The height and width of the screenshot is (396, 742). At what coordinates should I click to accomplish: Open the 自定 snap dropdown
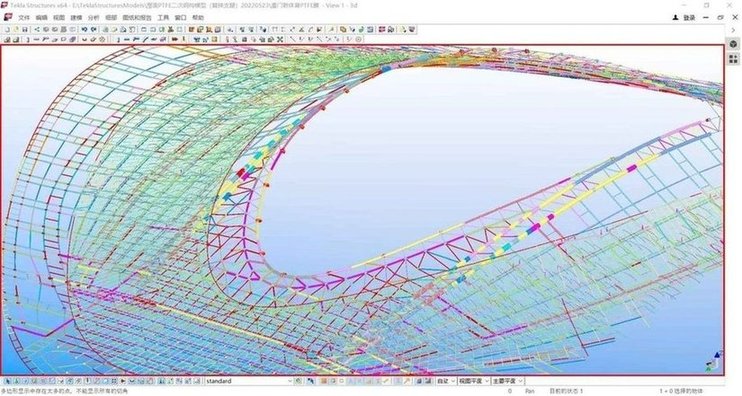[x=446, y=381]
